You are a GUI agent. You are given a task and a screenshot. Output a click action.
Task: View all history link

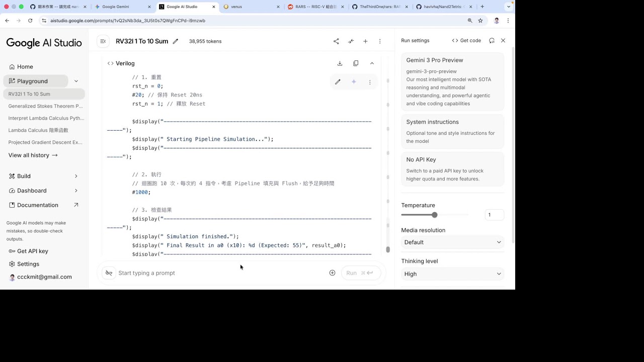point(33,155)
